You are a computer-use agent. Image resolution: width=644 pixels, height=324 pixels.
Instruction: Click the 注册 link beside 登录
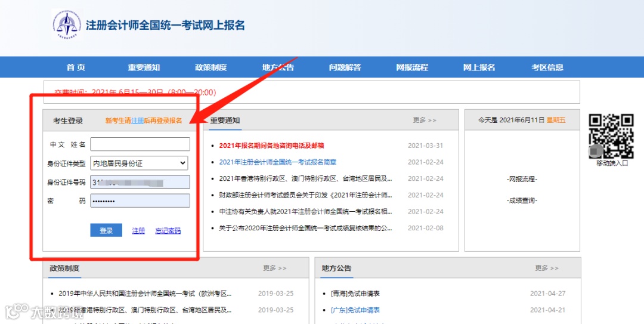pyautogui.click(x=138, y=231)
